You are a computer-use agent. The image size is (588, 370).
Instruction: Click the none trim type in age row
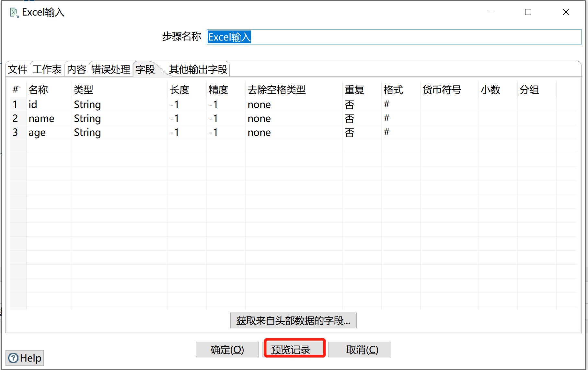(294, 132)
